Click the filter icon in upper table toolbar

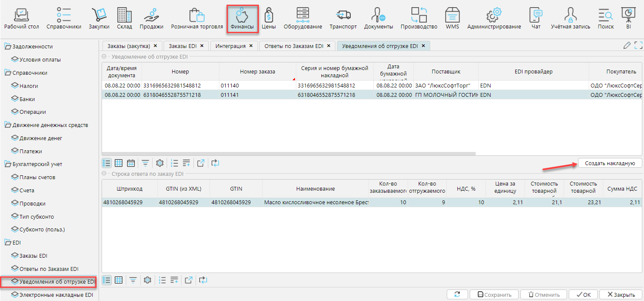[x=145, y=163]
